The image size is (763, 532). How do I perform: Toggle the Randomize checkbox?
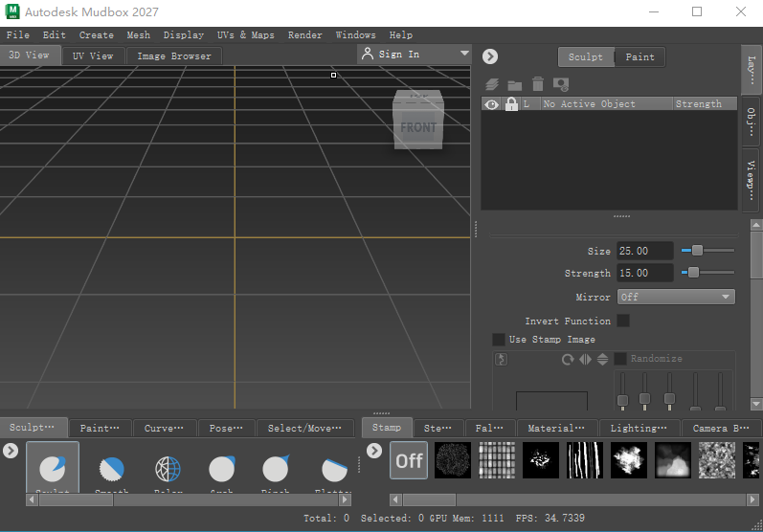coord(620,359)
